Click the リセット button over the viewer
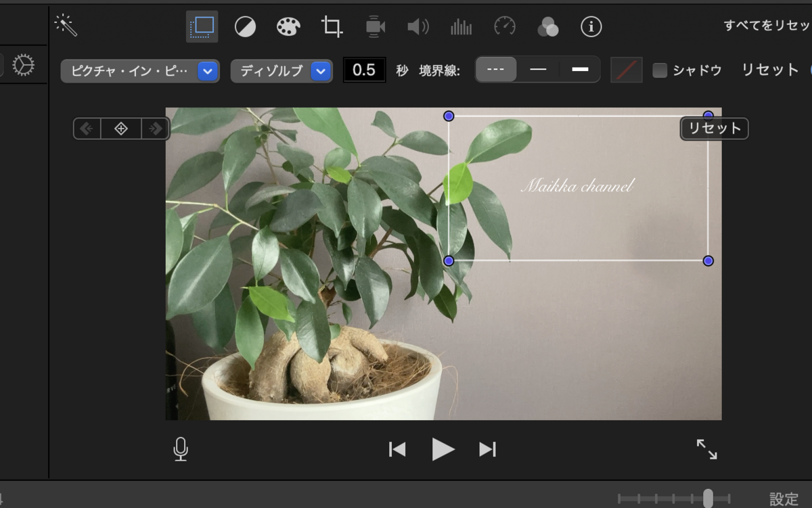The height and width of the screenshot is (508, 812). pos(715,129)
